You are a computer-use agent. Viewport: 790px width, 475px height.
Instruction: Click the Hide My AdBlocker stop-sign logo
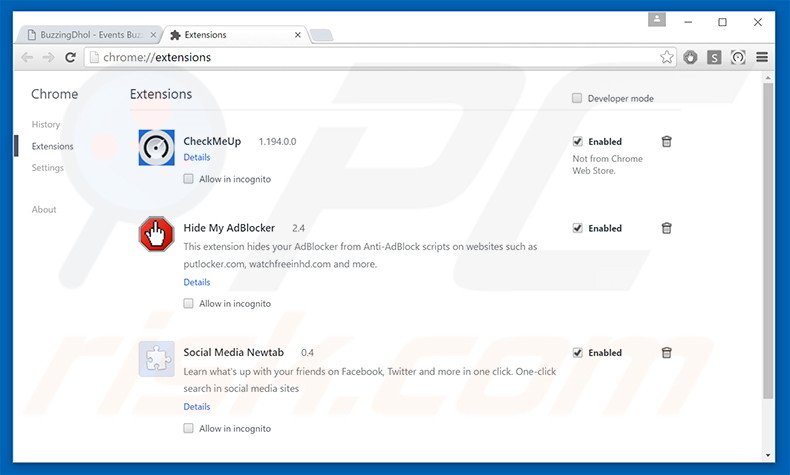point(157,234)
